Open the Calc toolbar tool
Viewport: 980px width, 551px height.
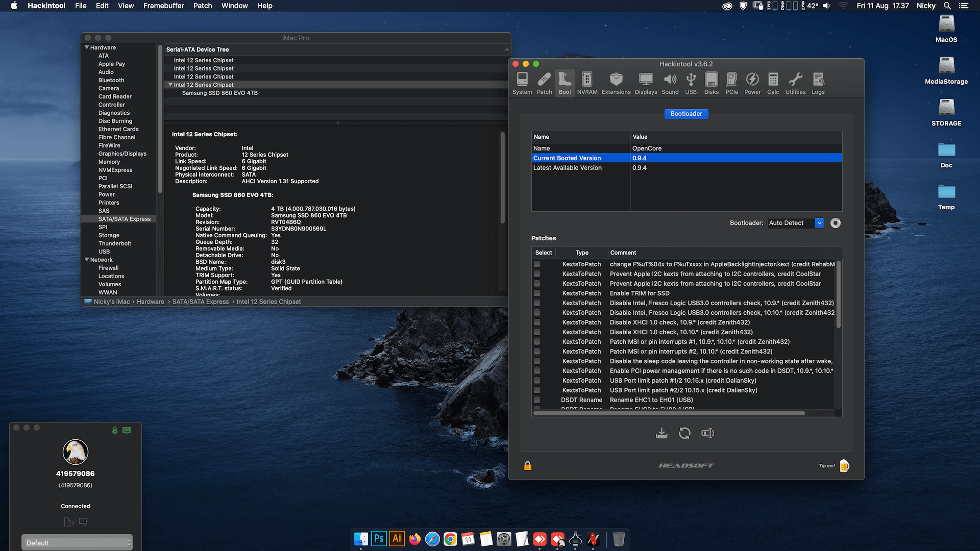click(773, 83)
